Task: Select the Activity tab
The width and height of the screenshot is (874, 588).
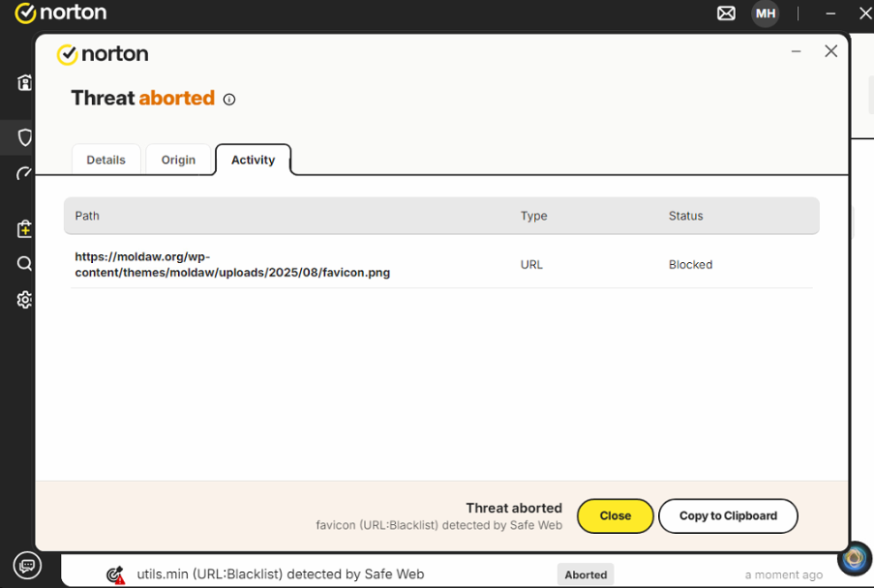Action: coord(253,160)
